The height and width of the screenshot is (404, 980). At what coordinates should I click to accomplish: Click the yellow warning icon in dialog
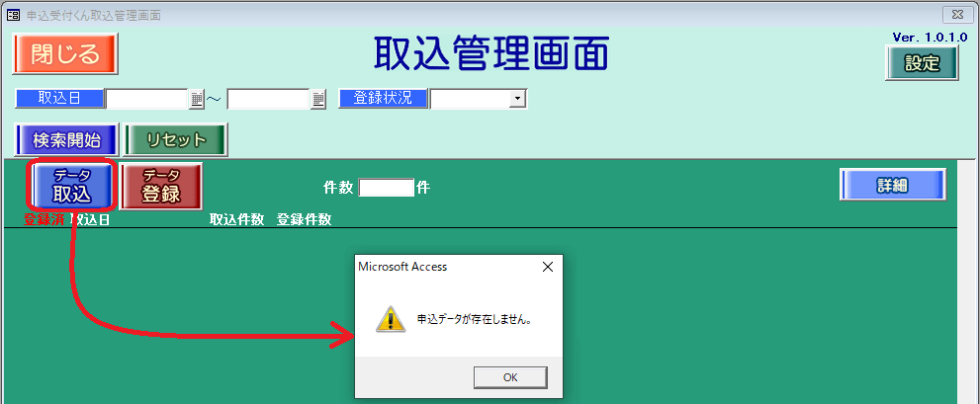point(391,319)
